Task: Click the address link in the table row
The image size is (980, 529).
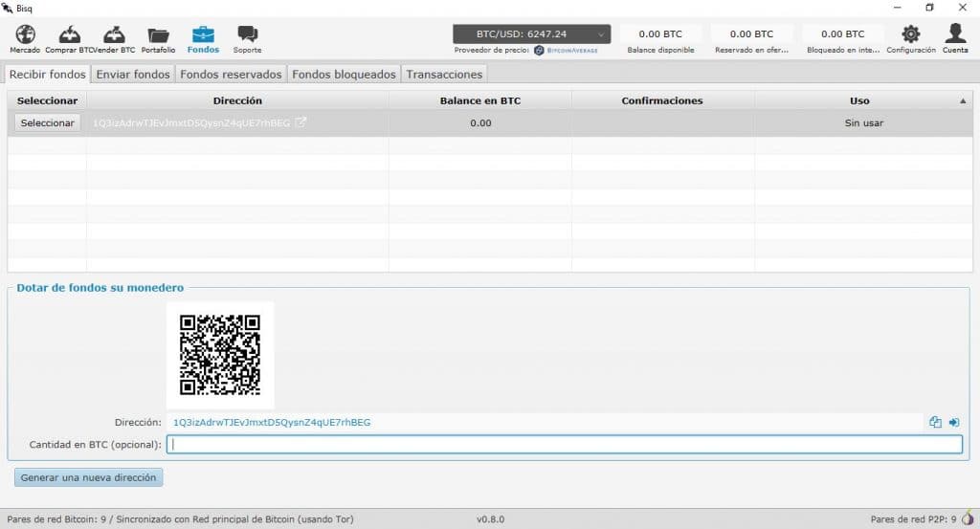Action: 191,123
